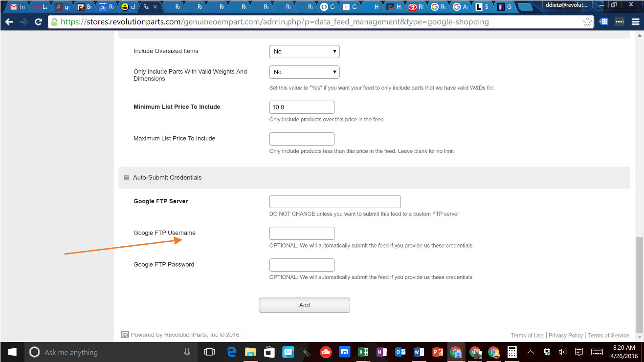The width and height of the screenshot is (644, 362).
Task: Open the Calculator taskbar icon
Action: click(x=512, y=352)
